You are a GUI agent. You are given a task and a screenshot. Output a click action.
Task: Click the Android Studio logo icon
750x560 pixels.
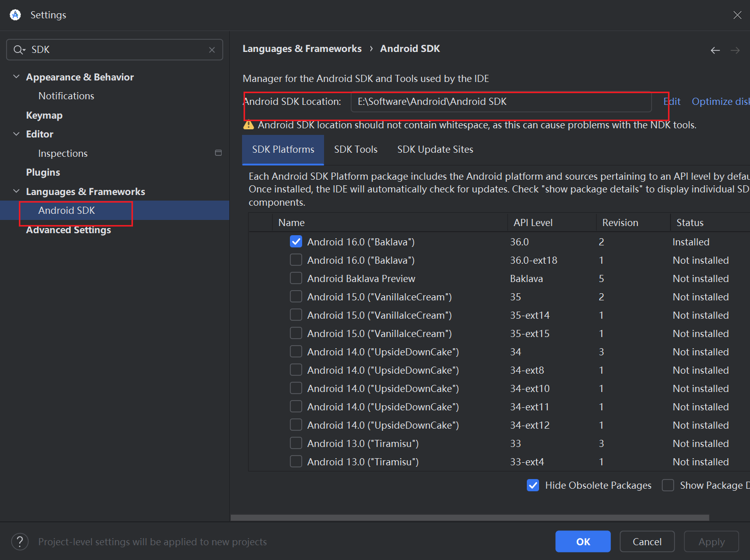coord(15,15)
